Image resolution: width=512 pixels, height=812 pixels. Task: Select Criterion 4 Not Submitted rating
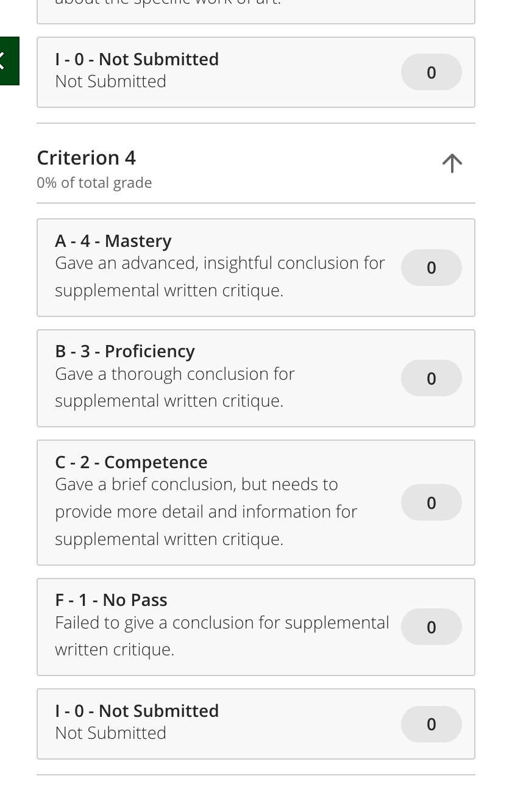(256, 724)
